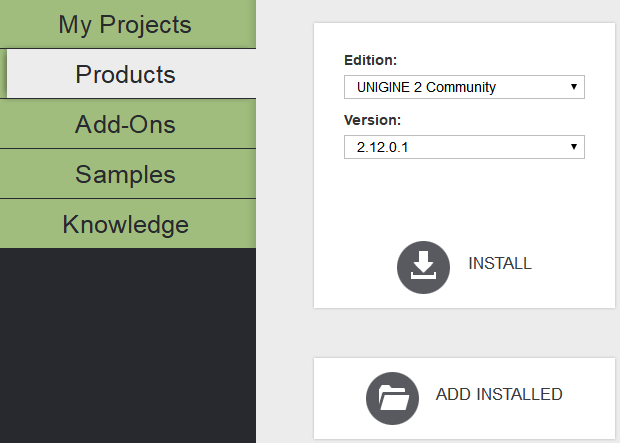
Task: Click the INSTALL text label
Action: pos(500,263)
